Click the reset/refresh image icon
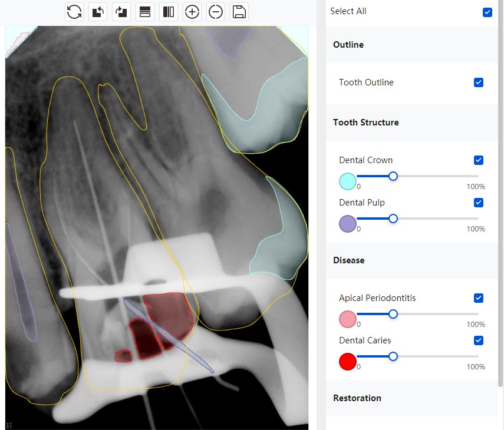The width and height of the screenshot is (504, 430). [74, 12]
